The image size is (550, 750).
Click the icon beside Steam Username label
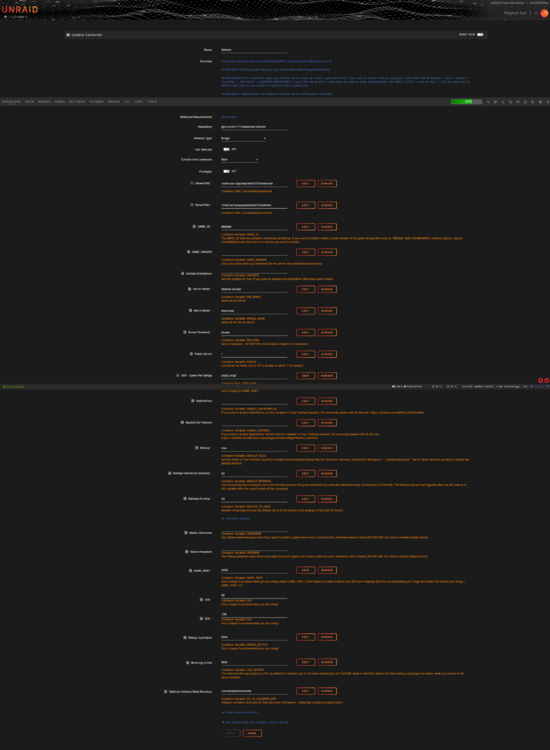(186, 532)
